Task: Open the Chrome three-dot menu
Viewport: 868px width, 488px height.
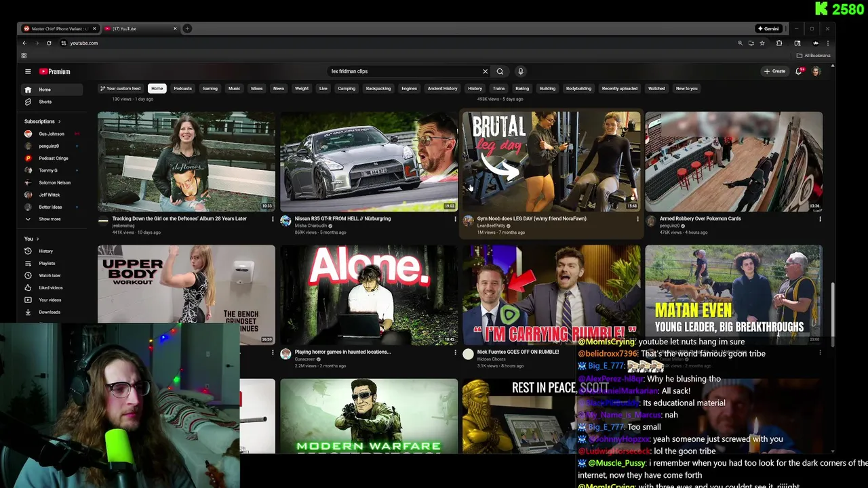Action: click(x=827, y=43)
